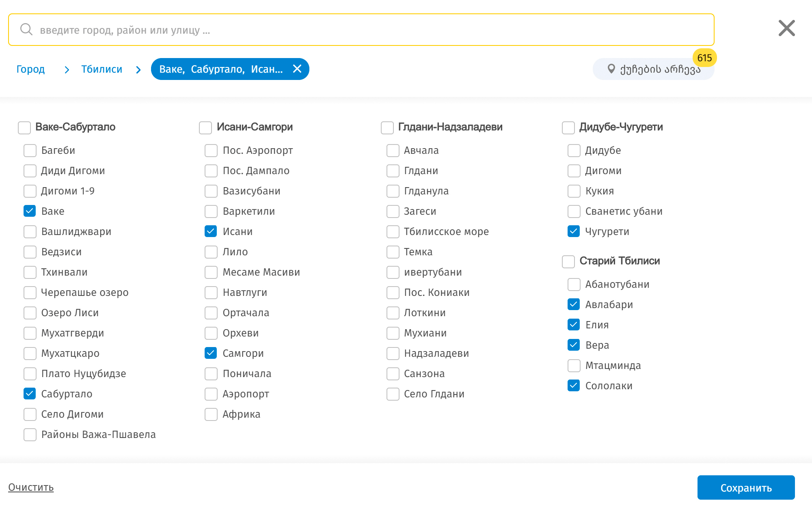Select all Исани-Самгори districts

pos(205,127)
